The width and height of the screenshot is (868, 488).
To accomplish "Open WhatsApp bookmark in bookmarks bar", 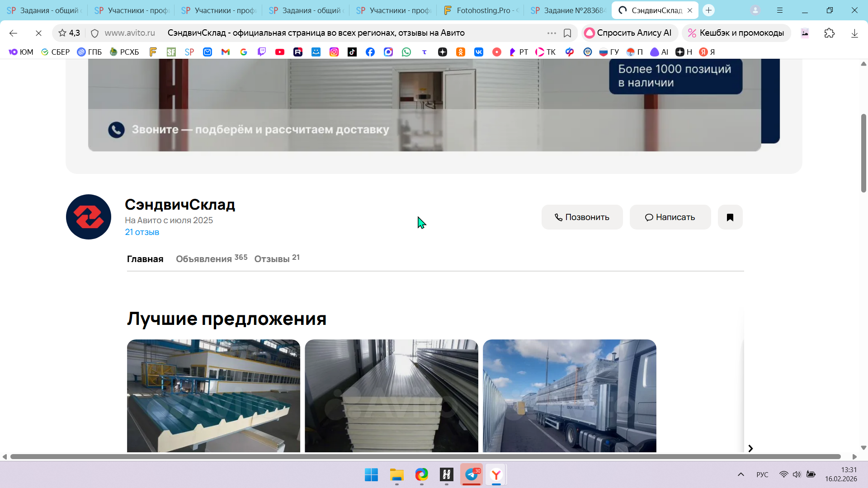I will tap(406, 52).
